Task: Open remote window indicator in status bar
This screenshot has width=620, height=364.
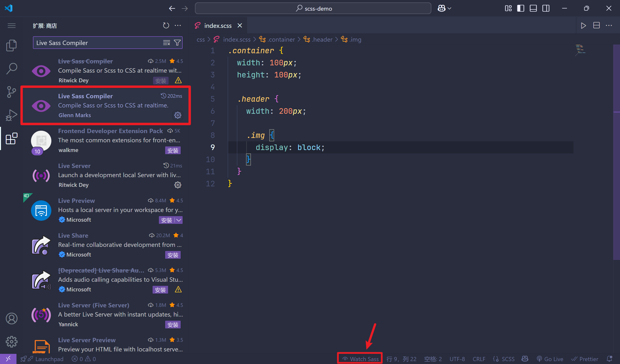Action: point(8,359)
